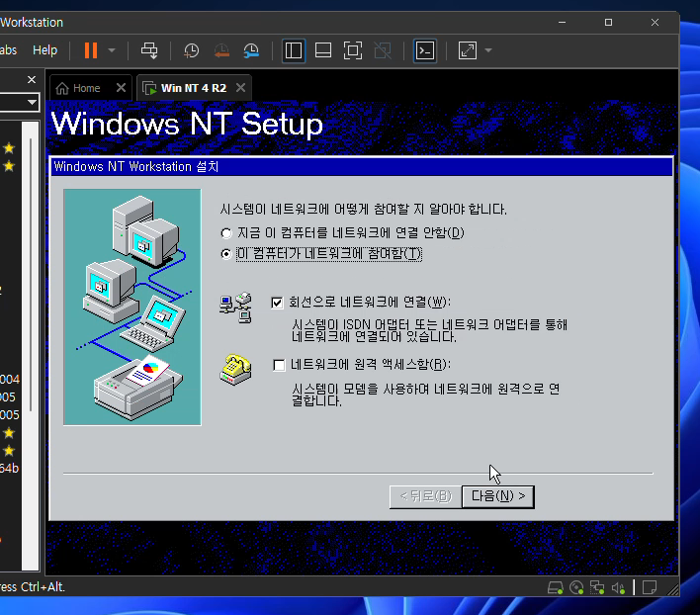Click the stretch guest display icon
Viewport: 700px width, 615px height.
point(468,50)
